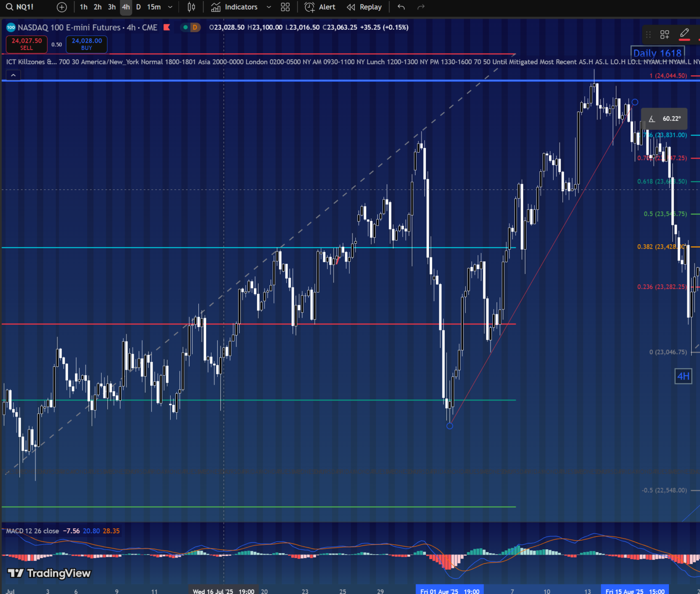Click the Fri 01 Aug '25 19:00 time marker
Viewport: 700px width, 594px height.
[450, 591]
